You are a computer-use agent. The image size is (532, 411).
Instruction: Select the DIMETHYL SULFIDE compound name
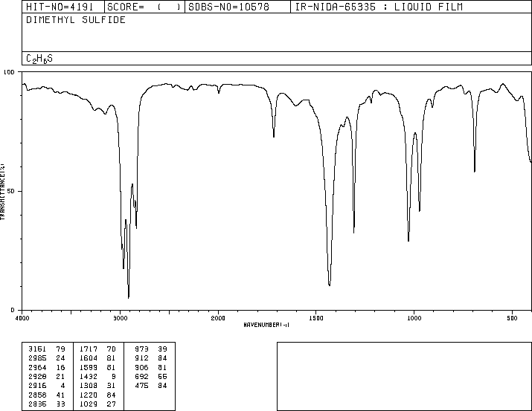pos(76,20)
